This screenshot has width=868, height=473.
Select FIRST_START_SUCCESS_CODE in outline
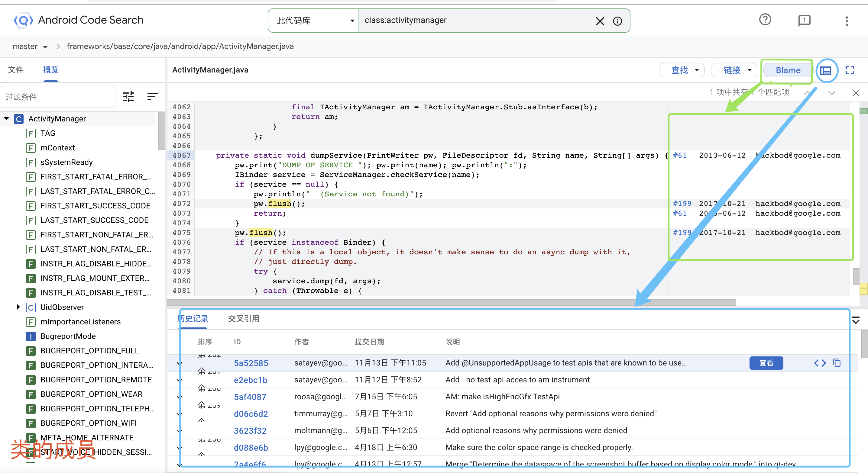[96, 206]
